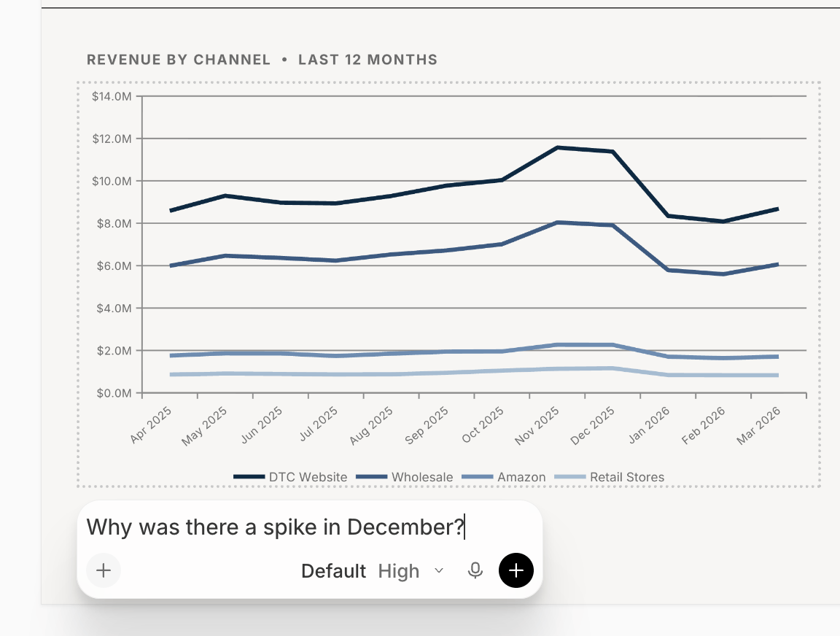
Task: Click the '$12.0M' axis label
Action: (x=112, y=139)
